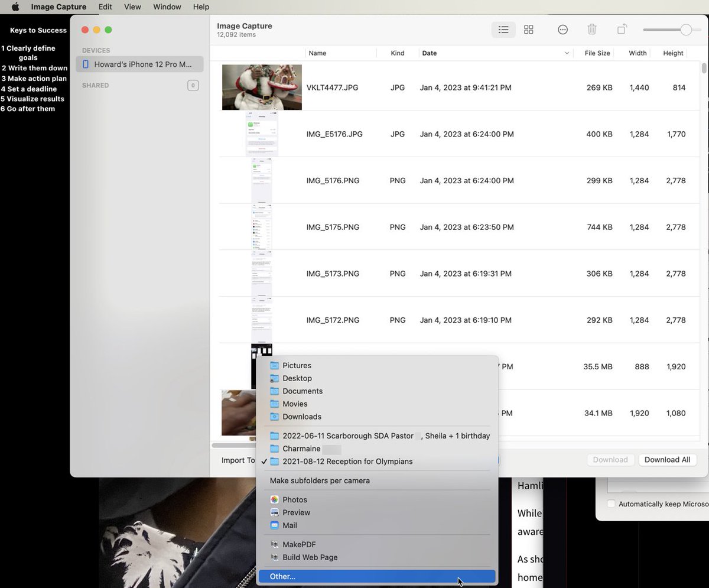Click the red close window button
Screen dimensions: 709x588
coord(84,30)
